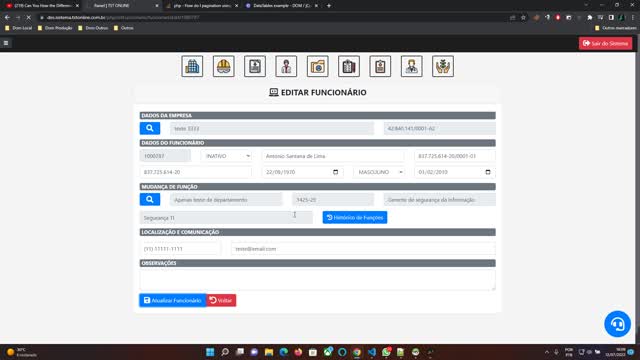Open Outros bookmark folder
The height and width of the screenshot is (360, 640).
(124, 28)
